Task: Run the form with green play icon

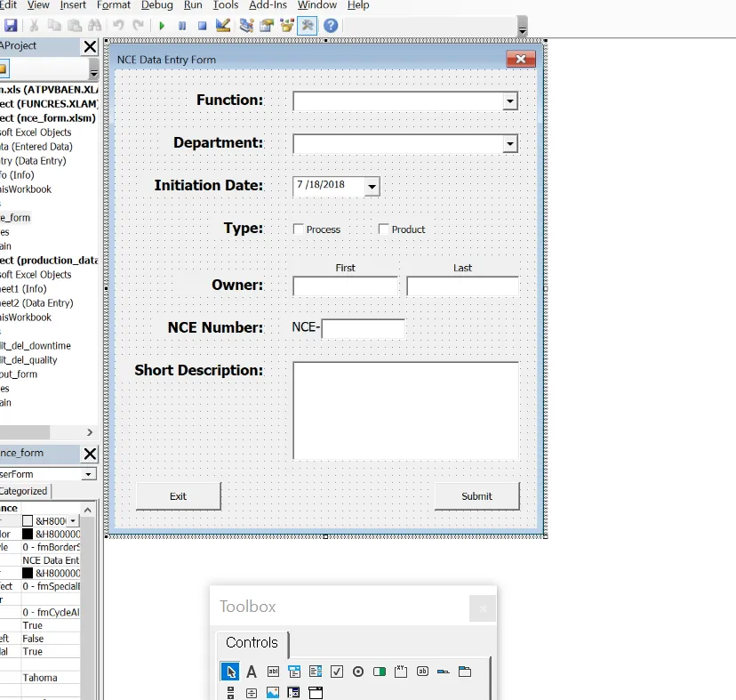Action: point(162,26)
